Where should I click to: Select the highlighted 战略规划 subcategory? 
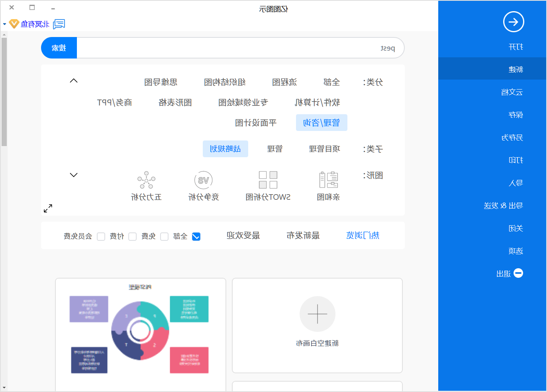click(225, 149)
